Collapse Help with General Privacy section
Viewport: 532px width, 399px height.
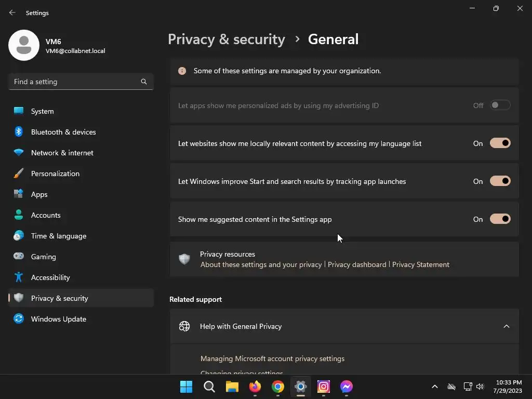506,326
